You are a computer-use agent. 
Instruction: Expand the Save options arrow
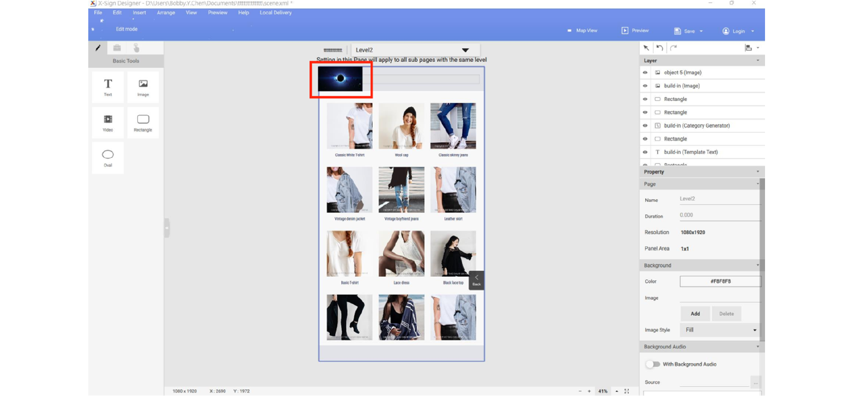[x=701, y=31]
